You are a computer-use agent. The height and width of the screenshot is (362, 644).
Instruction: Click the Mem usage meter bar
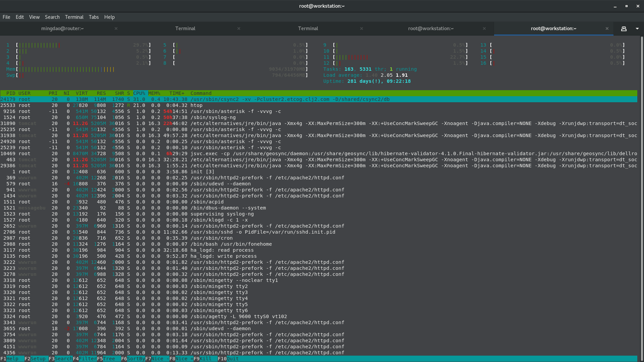pos(157,69)
